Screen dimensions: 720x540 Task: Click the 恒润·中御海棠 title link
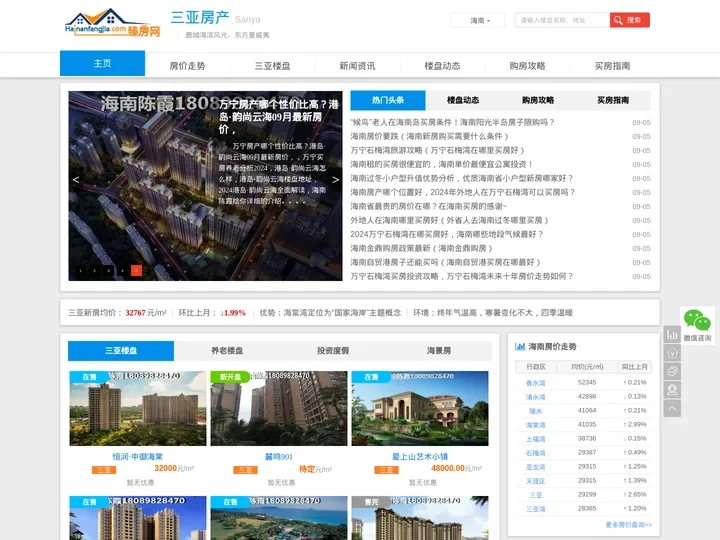138,457
